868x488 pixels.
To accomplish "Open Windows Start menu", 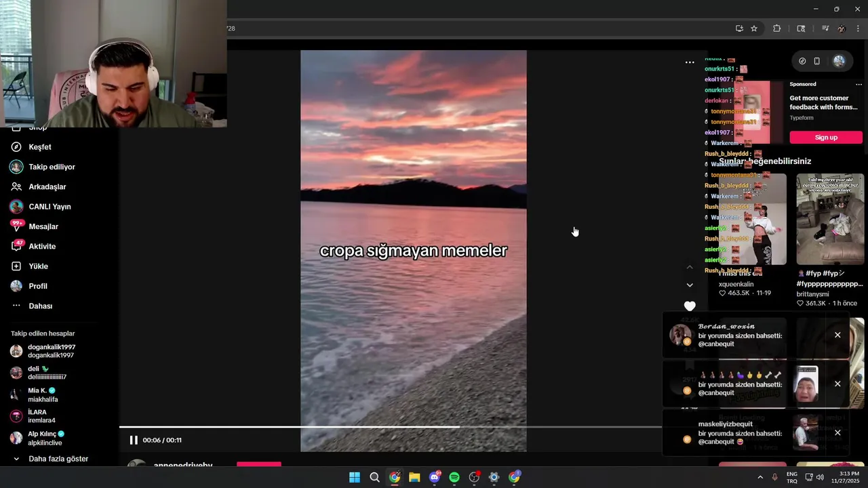I will point(355,478).
